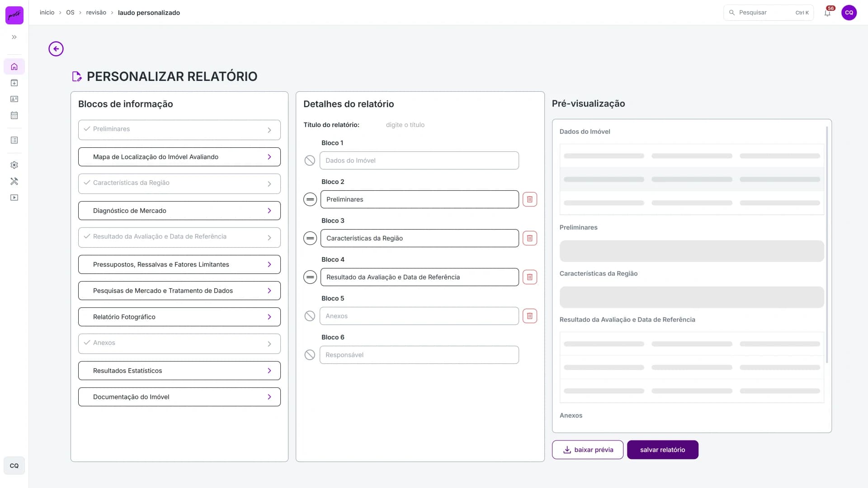The height and width of the screenshot is (488, 868).
Task: Grab the reorder handle for Bloco 2
Action: click(310, 199)
